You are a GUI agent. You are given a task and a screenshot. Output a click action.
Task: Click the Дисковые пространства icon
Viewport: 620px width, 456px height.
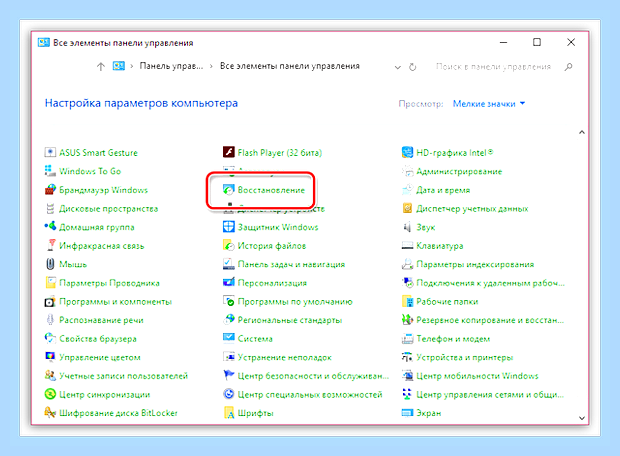[x=50, y=208]
